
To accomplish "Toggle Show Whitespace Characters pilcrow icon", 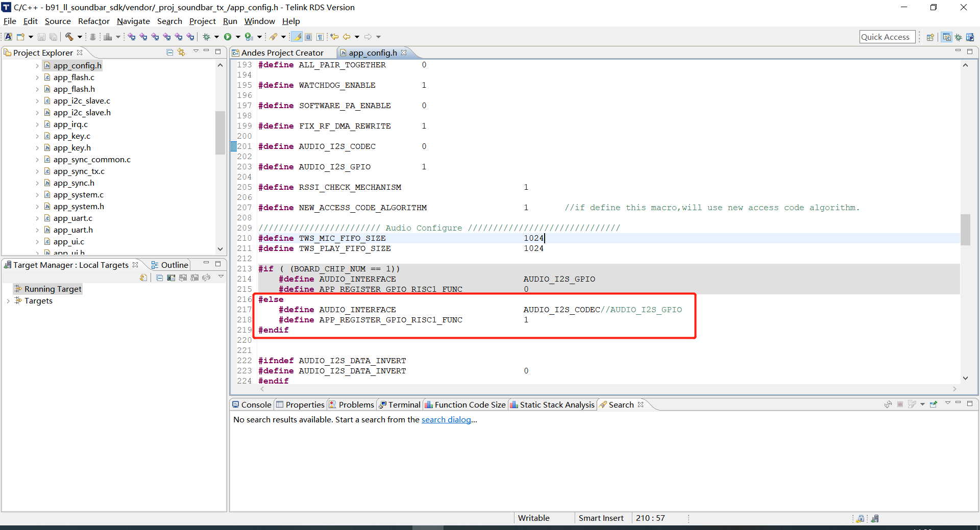I will point(320,37).
